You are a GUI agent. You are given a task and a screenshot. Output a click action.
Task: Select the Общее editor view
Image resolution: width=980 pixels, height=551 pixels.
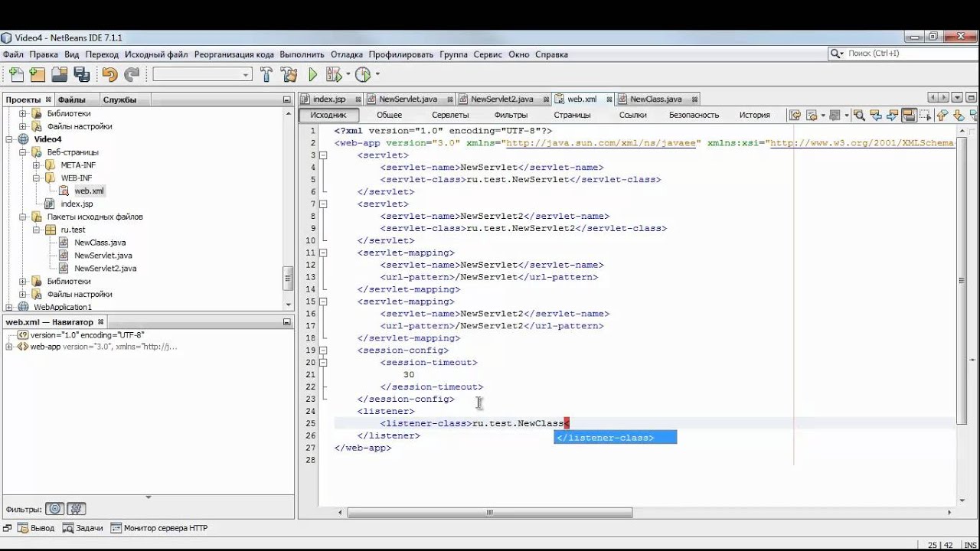(389, 115)
